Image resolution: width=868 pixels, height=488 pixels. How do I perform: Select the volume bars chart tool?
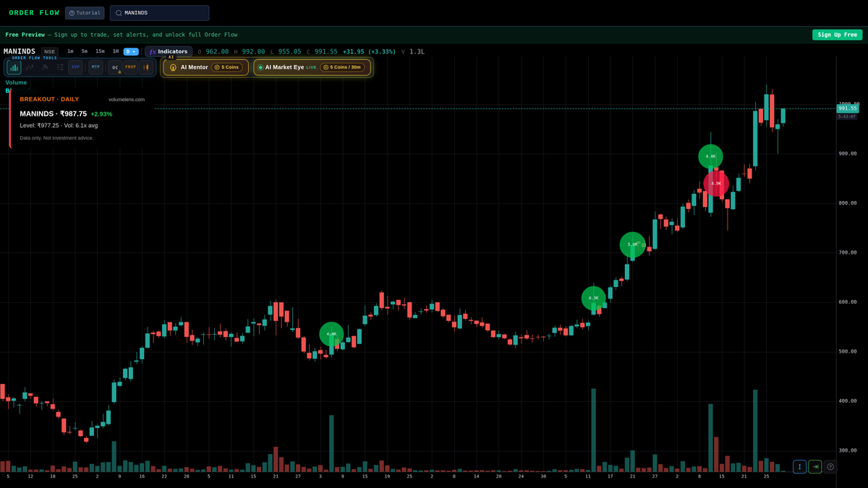(x=14, y=67)
